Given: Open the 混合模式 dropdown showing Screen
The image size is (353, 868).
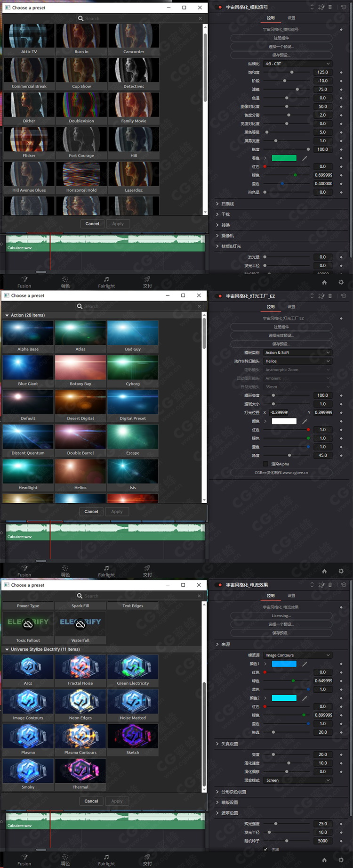Looking at the screenshot, I should [x=297, y=780].
